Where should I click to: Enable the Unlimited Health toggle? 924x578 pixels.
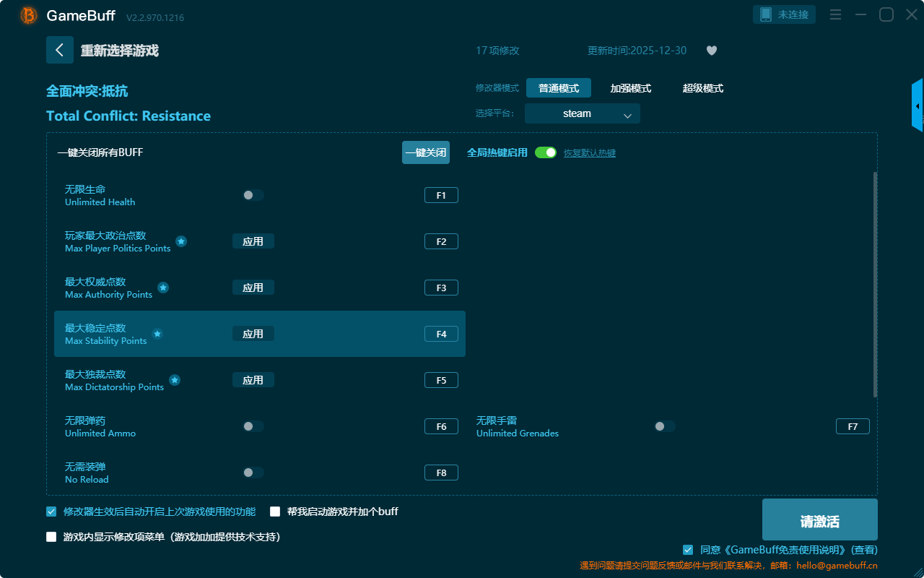(253, 195)
